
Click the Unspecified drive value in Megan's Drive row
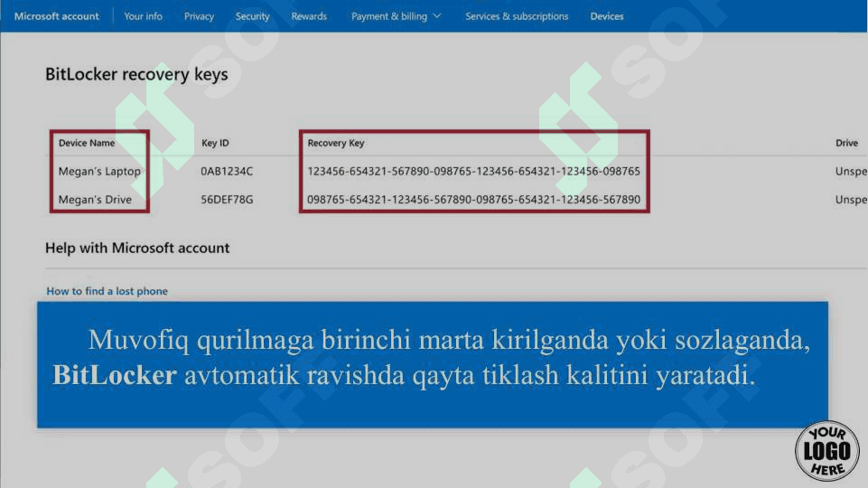pyautogui.click(x=852, y=200)
